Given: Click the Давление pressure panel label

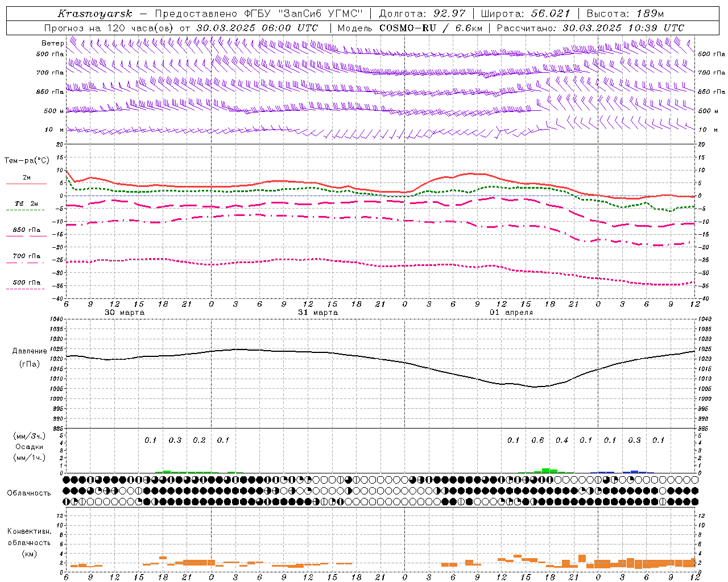Looking at the screenshot, I should tap(30, 351).
